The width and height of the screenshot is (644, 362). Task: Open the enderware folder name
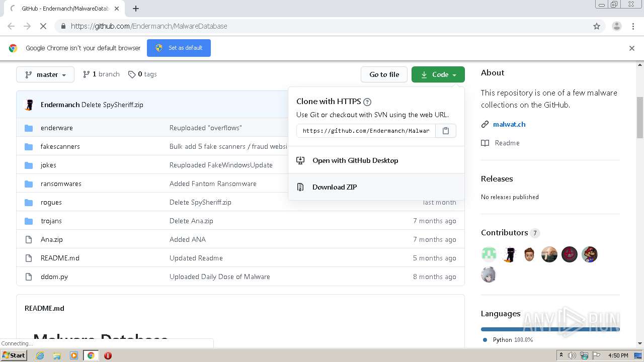(57, 128)
